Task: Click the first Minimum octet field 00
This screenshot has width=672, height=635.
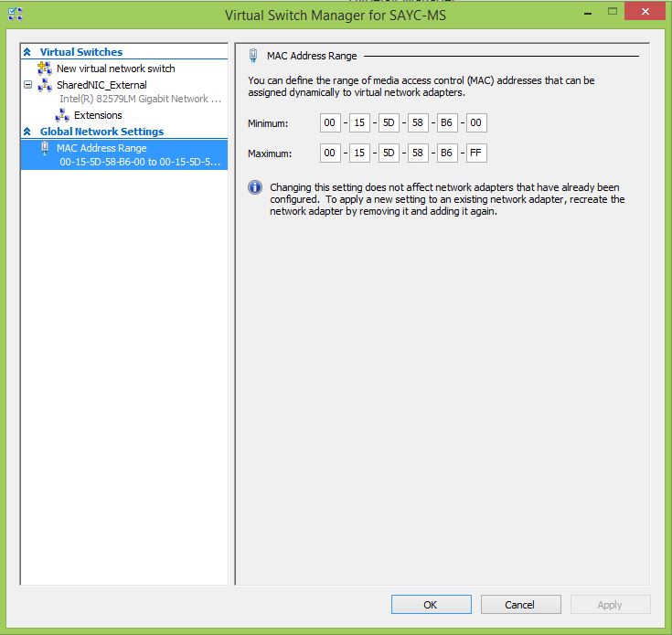Action: point(330,123)
